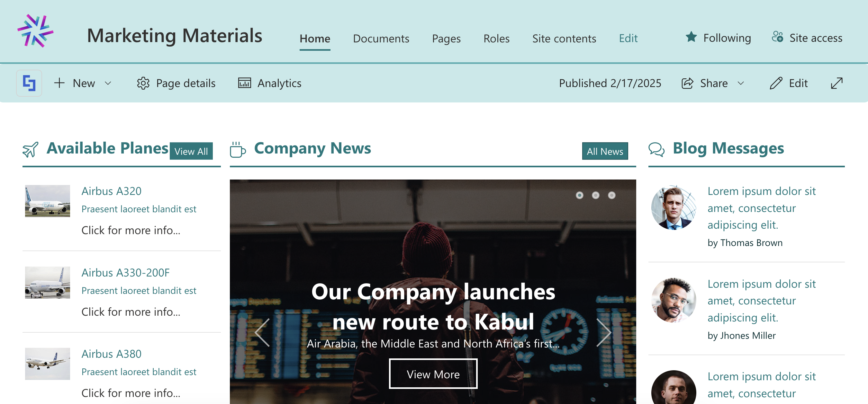868x404 pixels.
Task: Click the Following star icon
Action: 691,37
